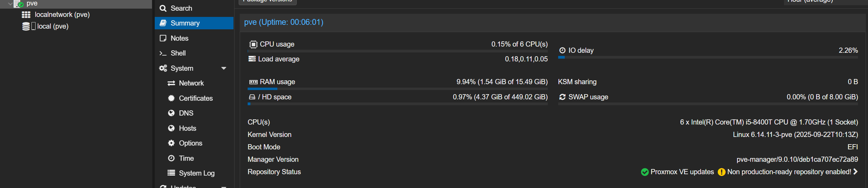This screenshot has width=868, height=188.
Task: Click the System Log list icon
Action: (171, 173)
